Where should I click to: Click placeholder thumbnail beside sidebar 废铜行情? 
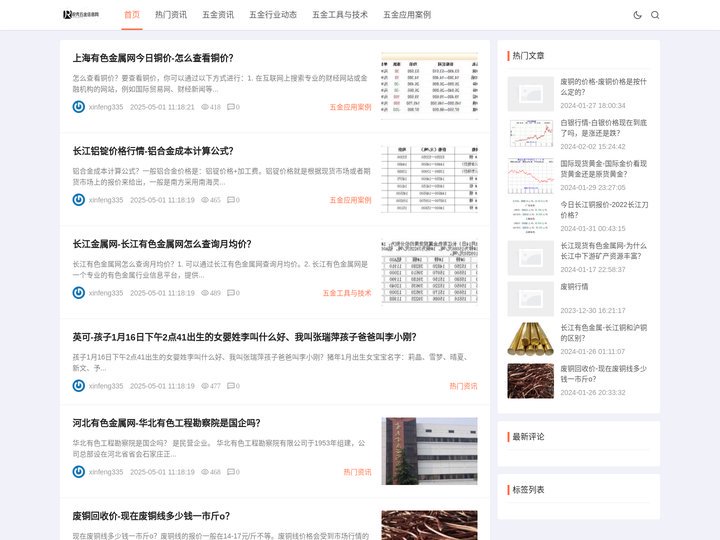coord(530,299)
